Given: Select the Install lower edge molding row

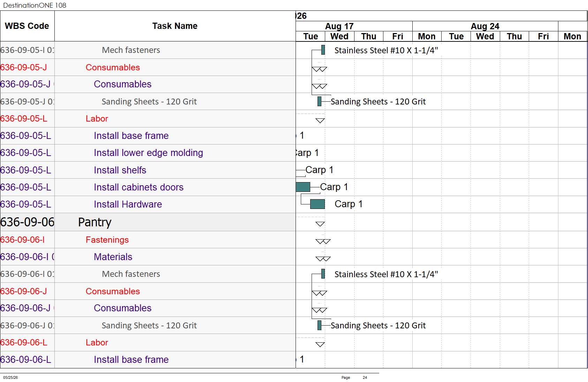Looking at the screenshot, I should pyautogui.click(x=148, y=153).
